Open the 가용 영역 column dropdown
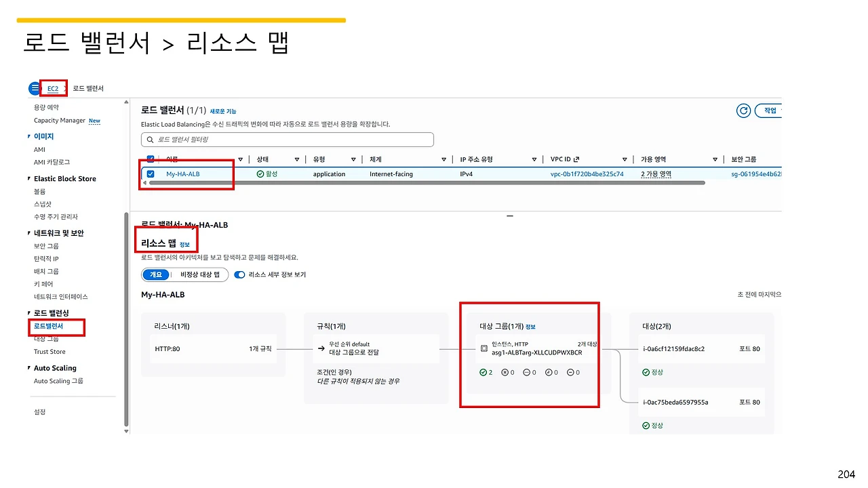Image resolution: width=868 pixels, height=488 pixels. click(715, 159)
